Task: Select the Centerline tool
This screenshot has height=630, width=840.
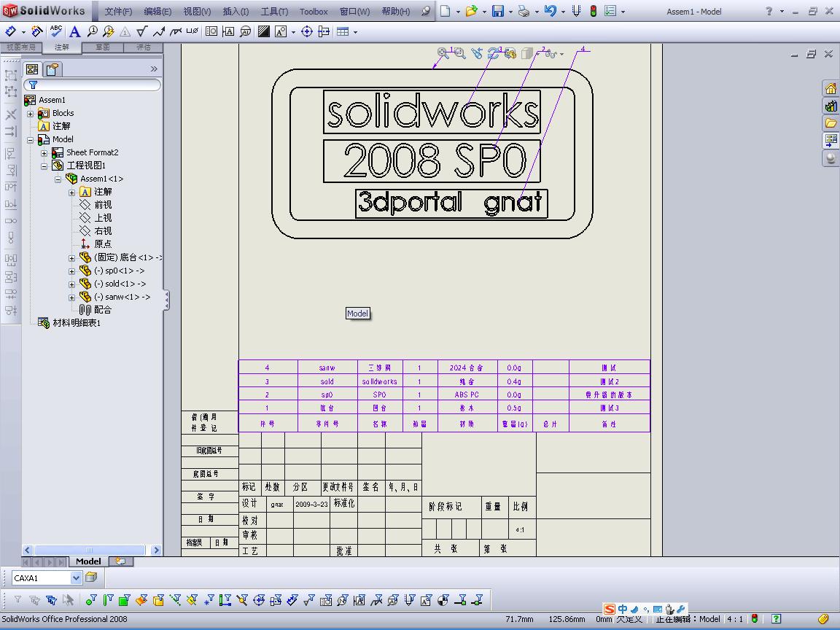Action: pos(324,31)
